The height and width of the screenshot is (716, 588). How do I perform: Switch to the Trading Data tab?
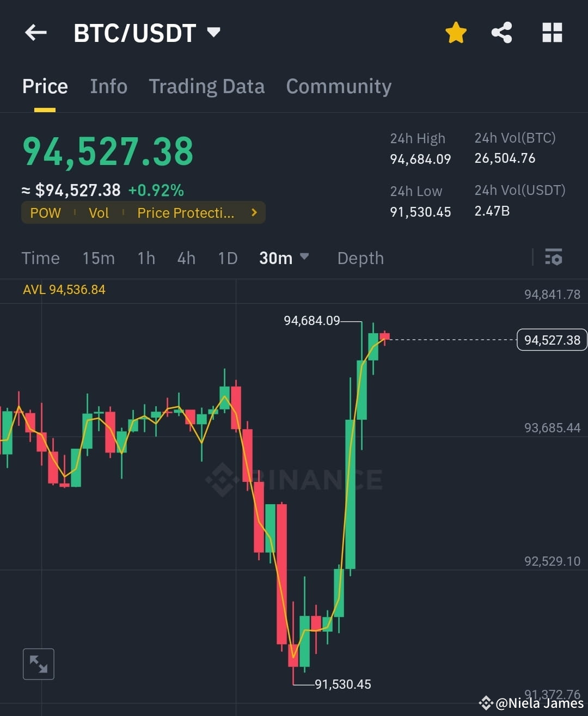[x=206, y=86]
